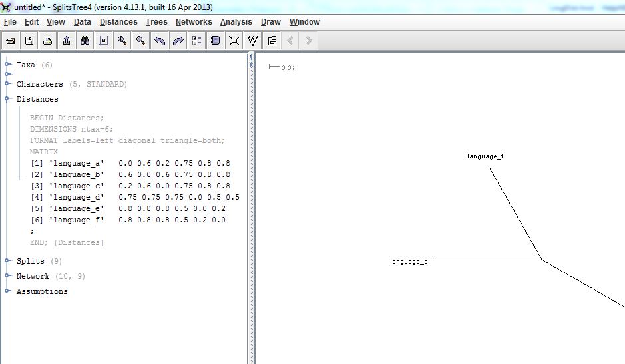Screen dimensions: 625x364
Task: Open the Networks menu
Action: coord(194,22)
